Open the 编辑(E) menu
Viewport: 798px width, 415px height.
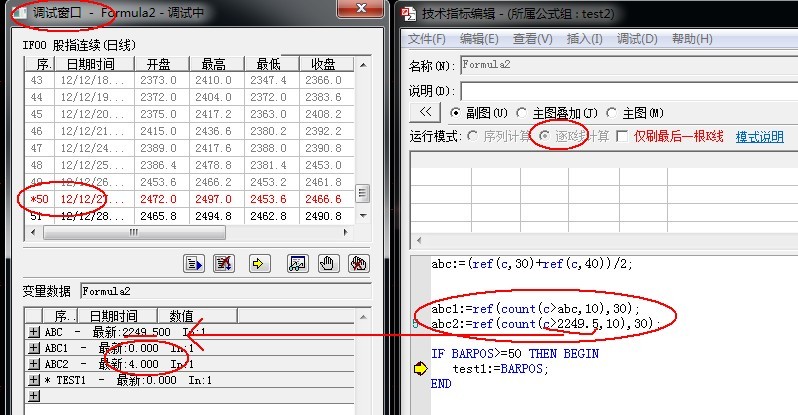coord(479,39)
